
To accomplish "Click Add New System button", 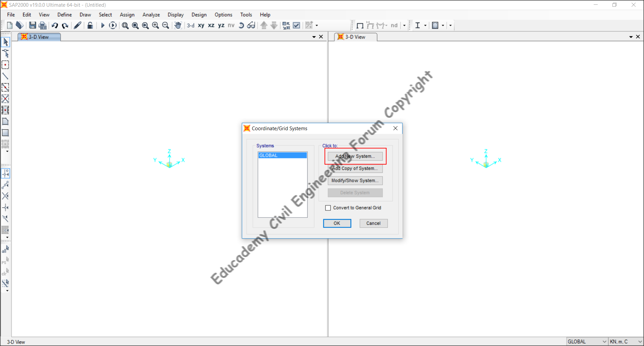I will pyautogui.click(x=355, y=156).
